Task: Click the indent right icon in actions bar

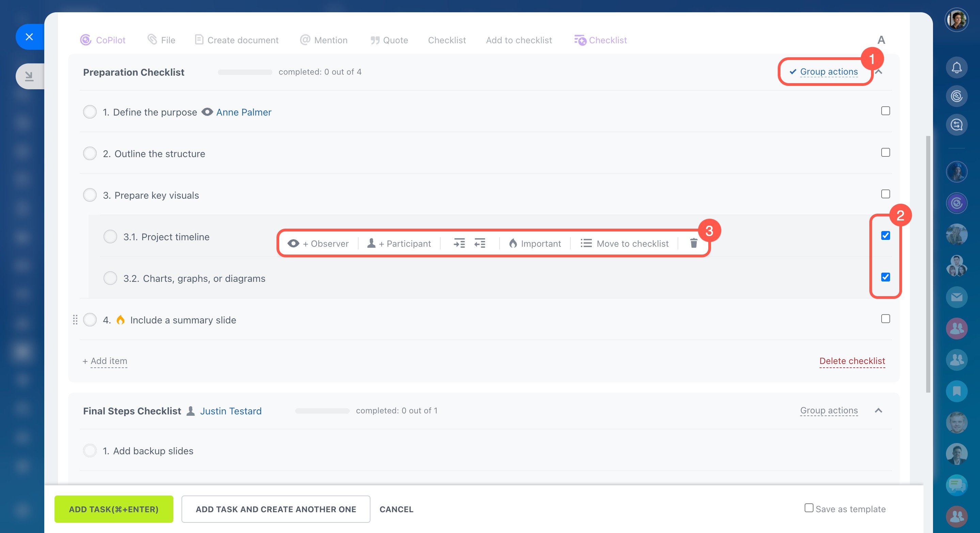Action: 459,243
